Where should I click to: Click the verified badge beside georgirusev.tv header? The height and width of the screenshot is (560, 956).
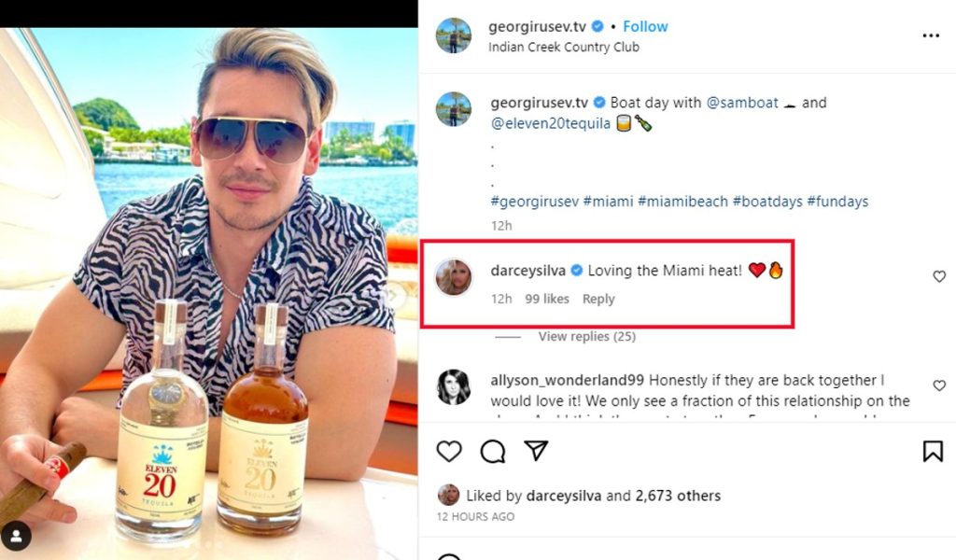(597, 26)
